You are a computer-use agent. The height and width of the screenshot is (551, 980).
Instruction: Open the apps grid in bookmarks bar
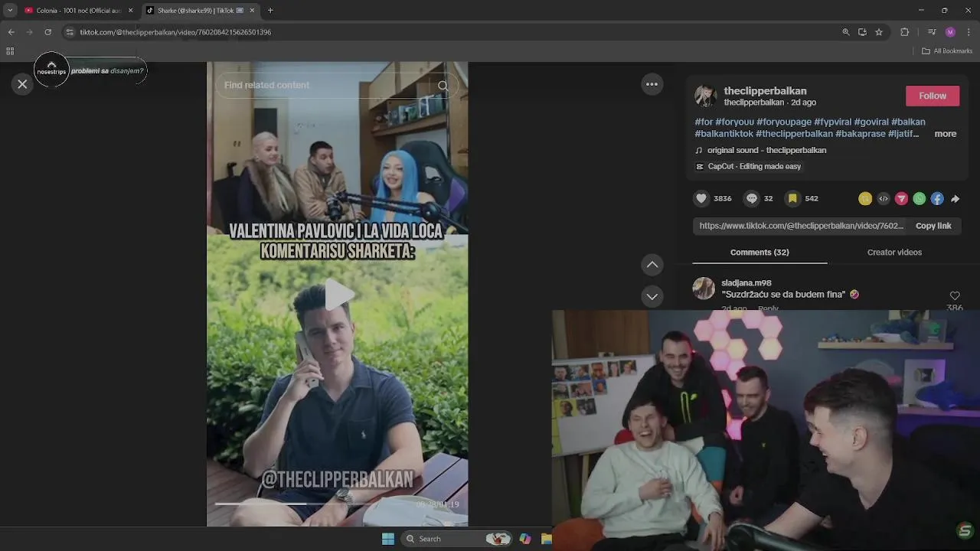pos(10,51)
